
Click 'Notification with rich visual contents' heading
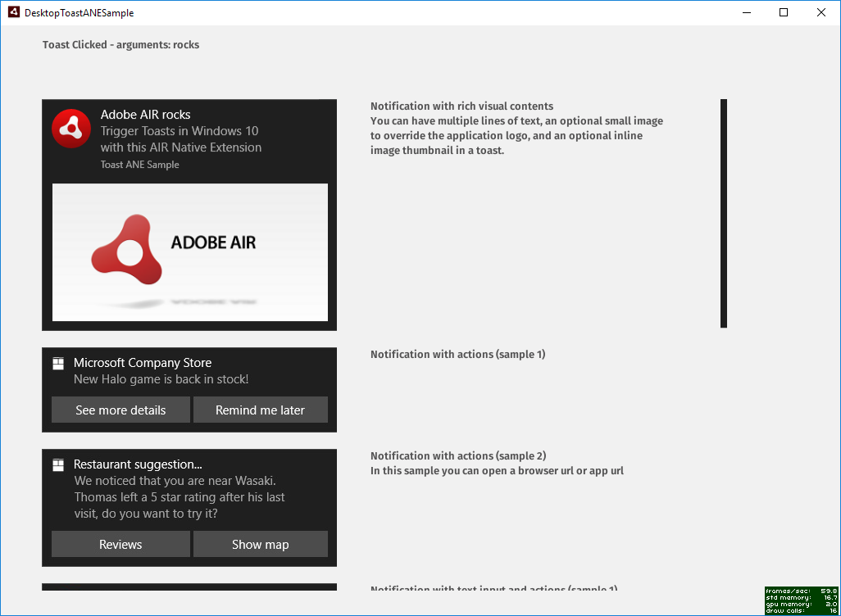click(x=461, y=106)
